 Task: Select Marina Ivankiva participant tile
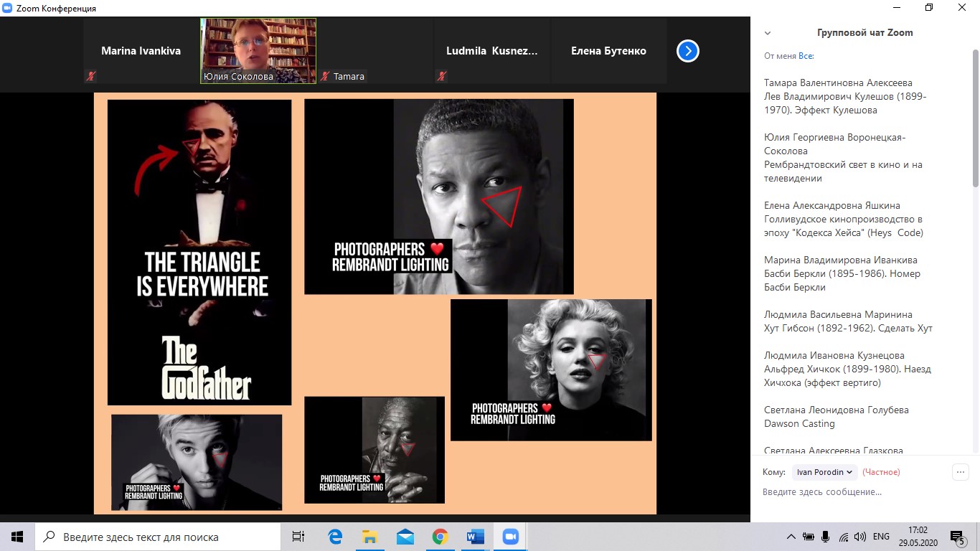click(x=141, y=51)
